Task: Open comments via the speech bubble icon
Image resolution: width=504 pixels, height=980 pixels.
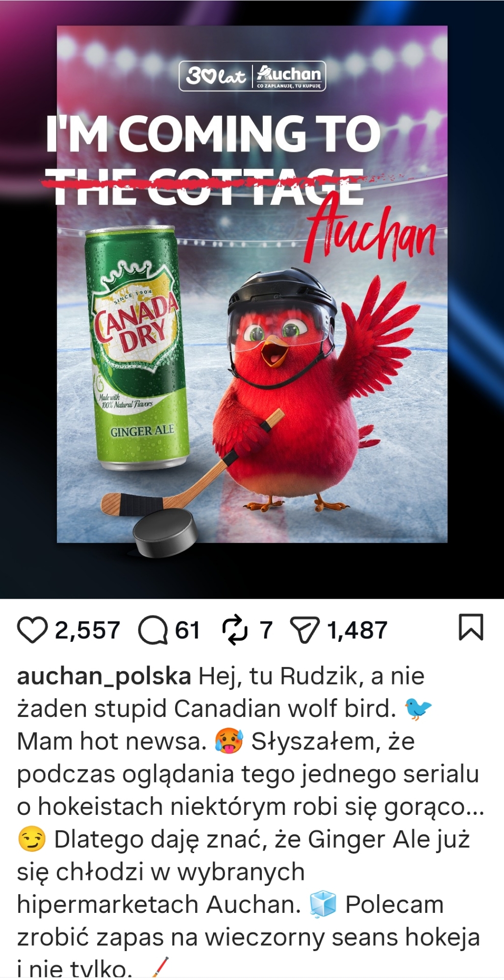Action: (x=153, y=630)
